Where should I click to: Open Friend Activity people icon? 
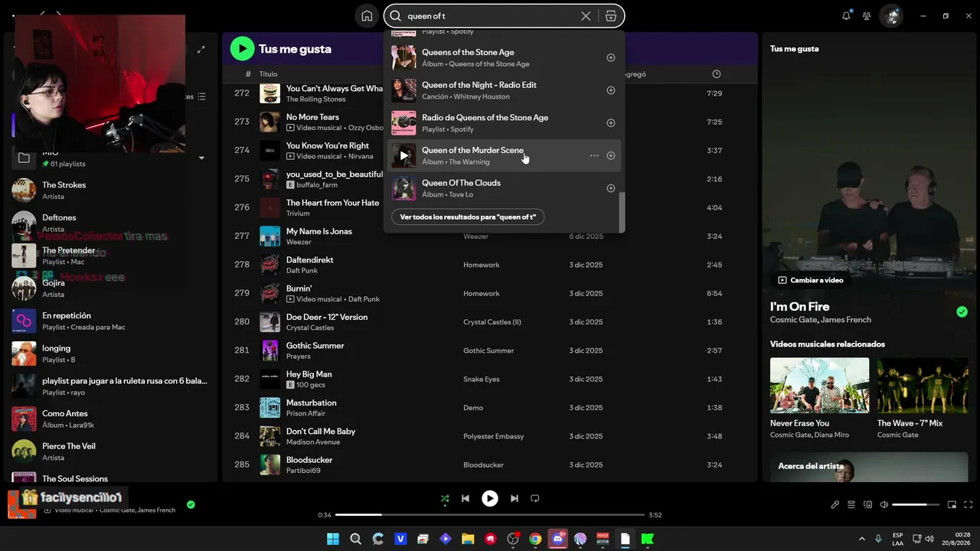pyautogui.click(x=867, y=16)
